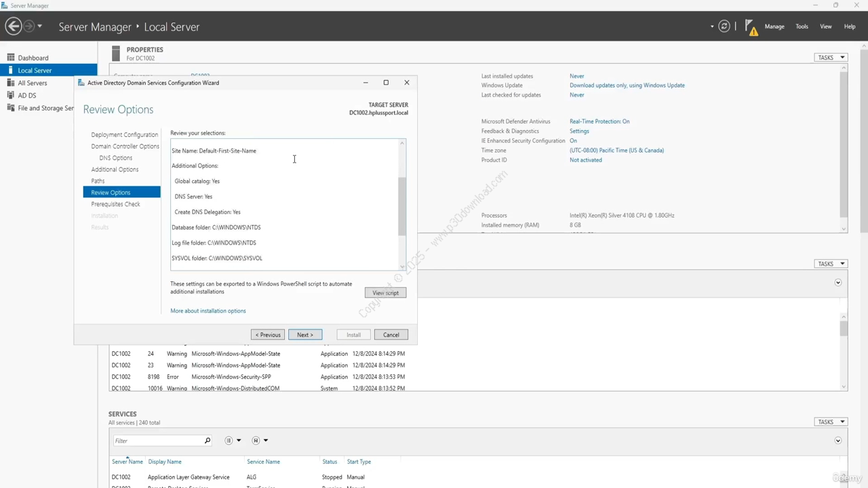Open More about installation options link
Viewport: 868px width, 488px height.
coord(208,311)
